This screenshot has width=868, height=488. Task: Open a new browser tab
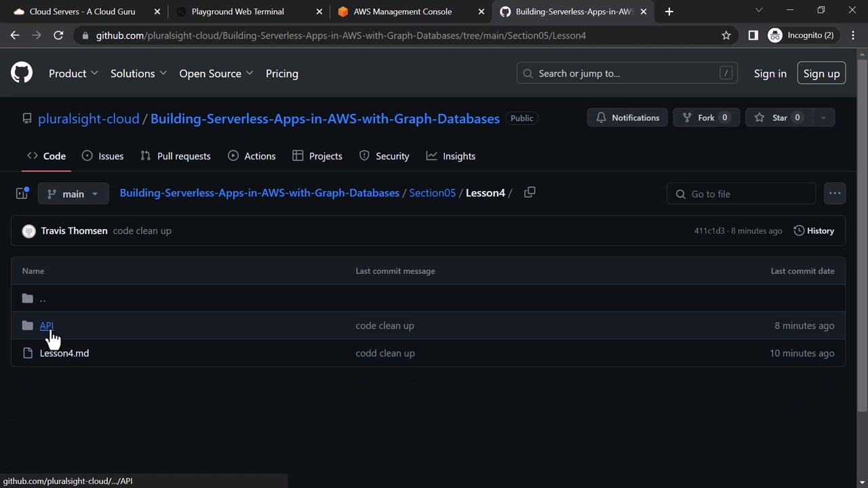pos(669,12)
